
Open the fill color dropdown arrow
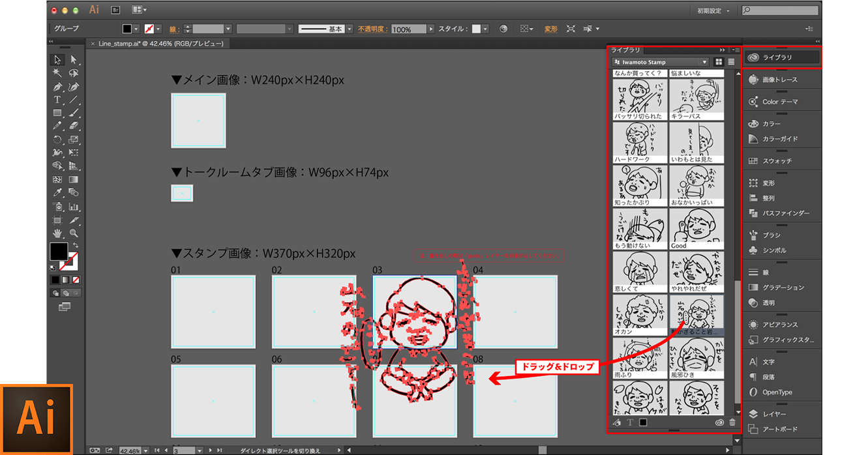click(136, 29)
